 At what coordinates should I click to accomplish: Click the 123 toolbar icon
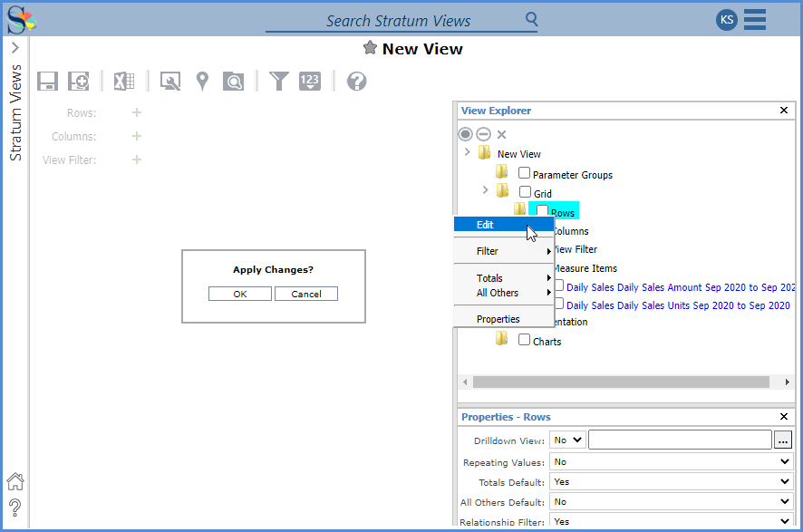click(310, 81)
